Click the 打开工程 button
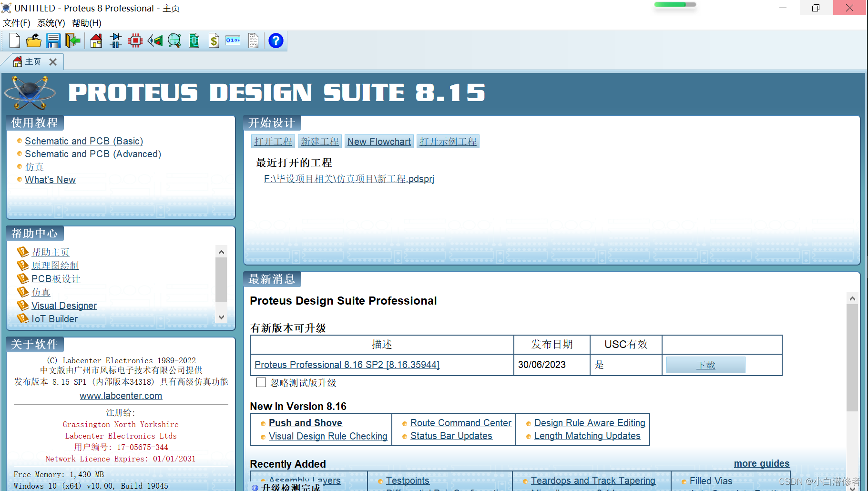 pyautogui.click(x=273, y=142)
